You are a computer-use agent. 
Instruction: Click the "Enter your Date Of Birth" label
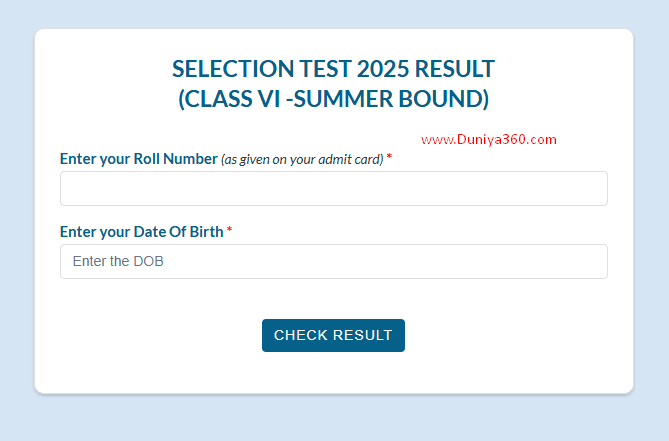coord(142,232)
